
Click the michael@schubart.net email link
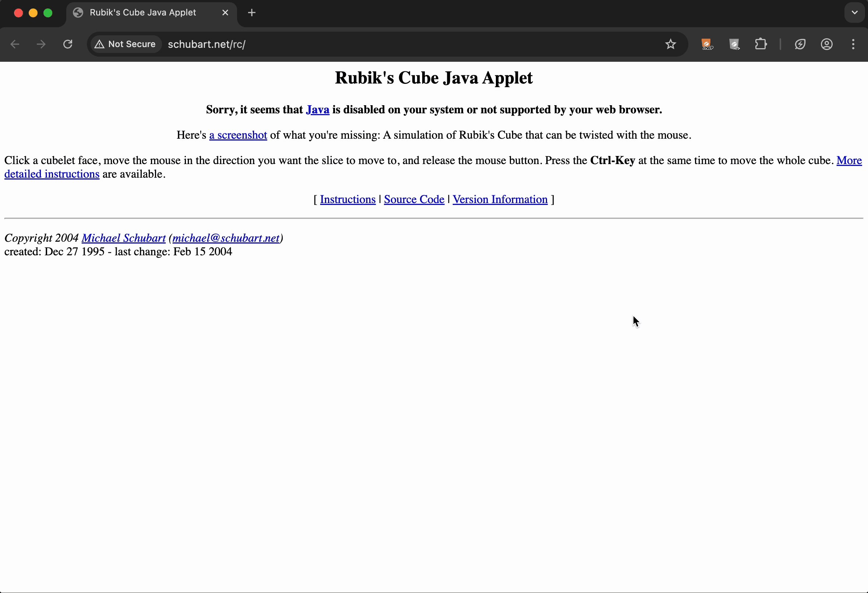point(226,238)
